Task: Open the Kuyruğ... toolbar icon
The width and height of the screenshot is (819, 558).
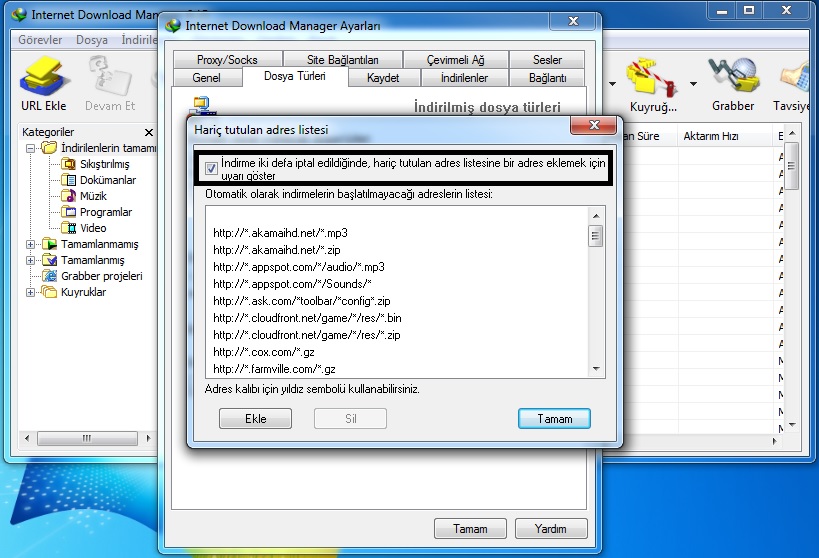Action: 652,76
